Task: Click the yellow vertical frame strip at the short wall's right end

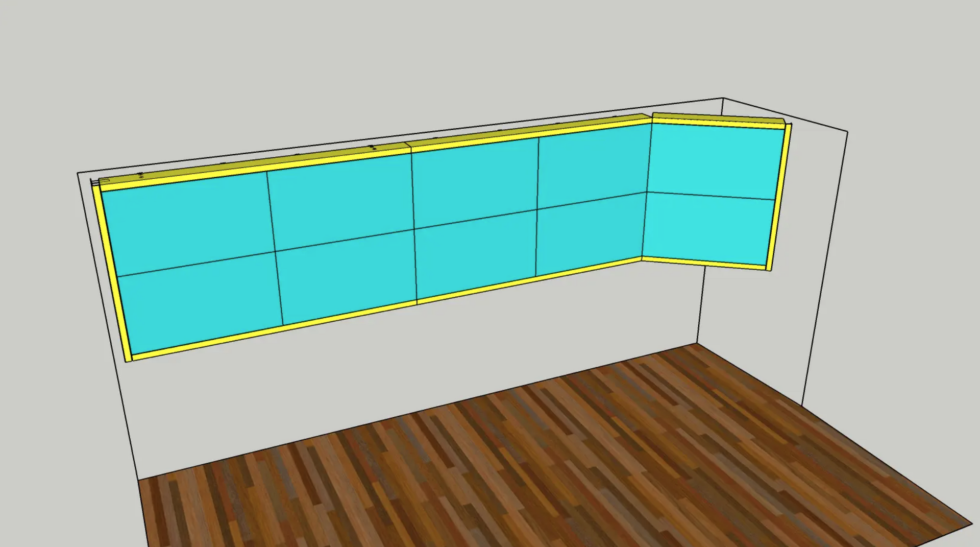Action: click(x=779, y=197)
